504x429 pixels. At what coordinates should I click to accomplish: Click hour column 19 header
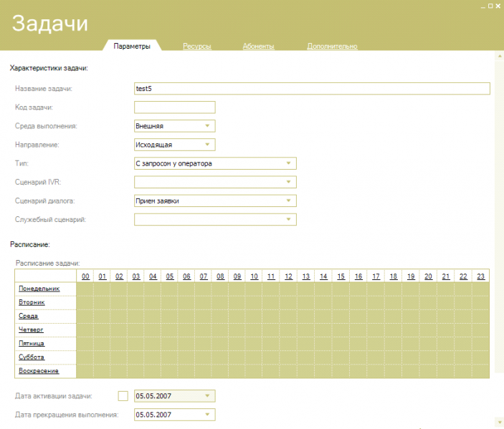pyautogui.click(x=411, y=276)
